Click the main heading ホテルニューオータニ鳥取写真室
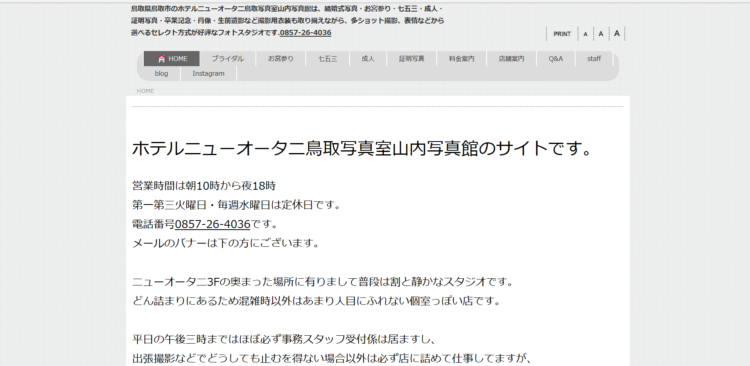This screenshot has height=366, width=750. click(x=362, y=148)
